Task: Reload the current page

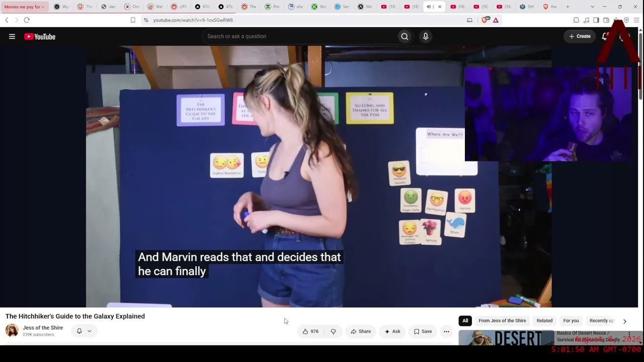Action: 27,20
